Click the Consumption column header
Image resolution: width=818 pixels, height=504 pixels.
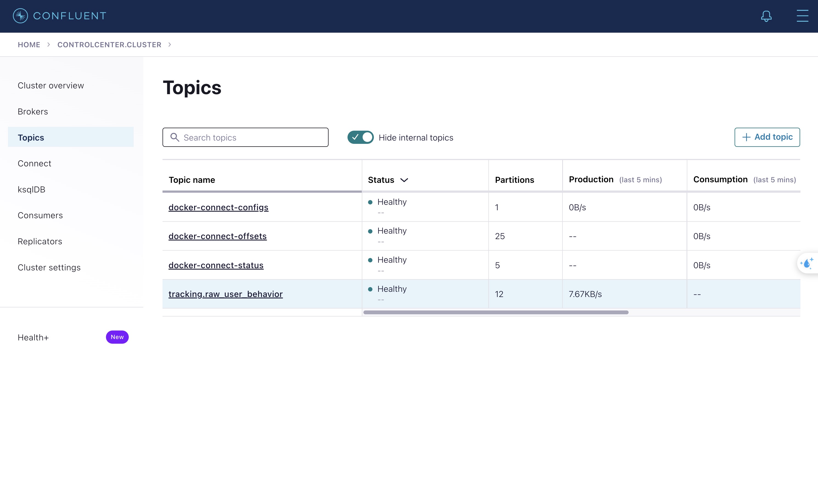744,179
